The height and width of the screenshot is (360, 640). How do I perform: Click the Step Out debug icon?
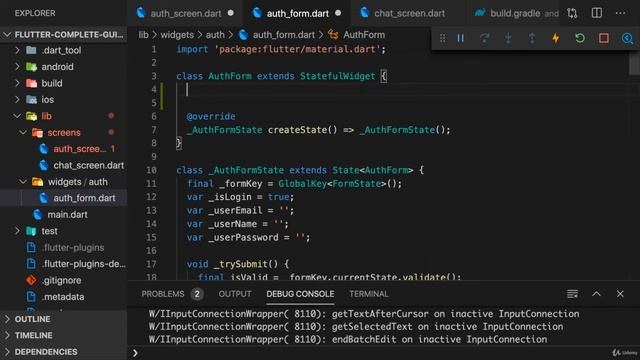(x=532, y=38)
